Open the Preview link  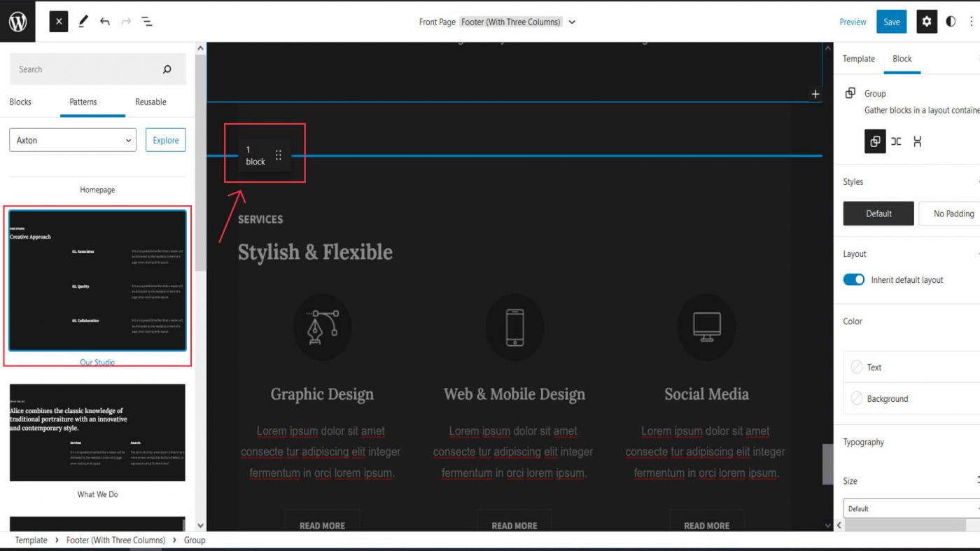853,22
